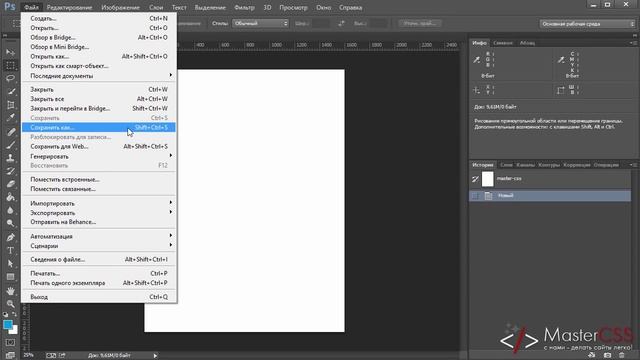Screen dimensions: 640x360
Task: Select the Zoom tool
Action: click(x=10, y=304)
